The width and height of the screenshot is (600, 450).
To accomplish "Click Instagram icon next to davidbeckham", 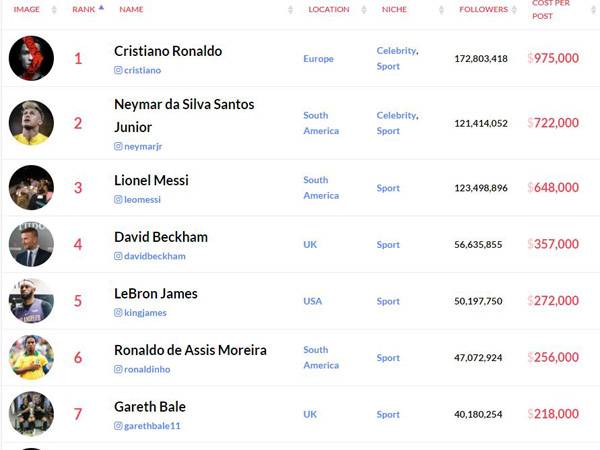I will [118, 256].
